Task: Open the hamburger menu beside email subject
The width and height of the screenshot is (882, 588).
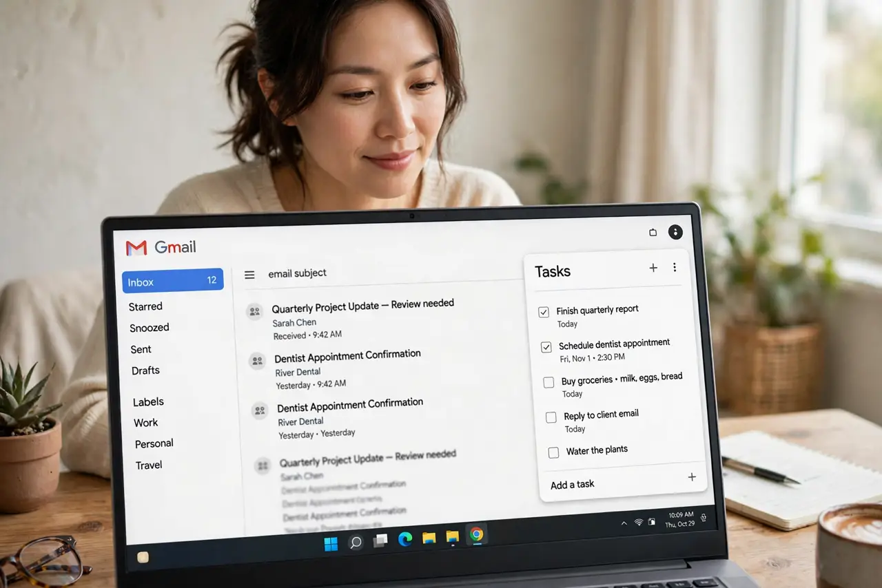Action: [249, 275]
